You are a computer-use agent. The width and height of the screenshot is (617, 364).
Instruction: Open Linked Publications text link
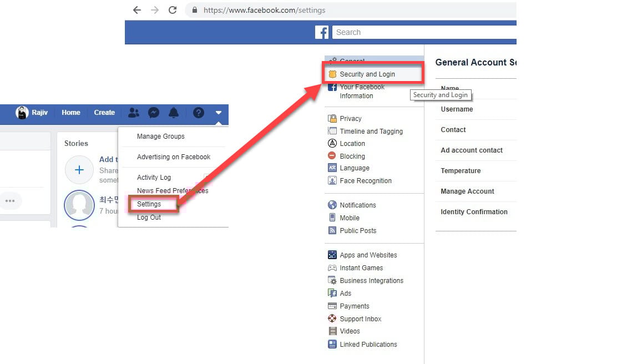point(368,345)
